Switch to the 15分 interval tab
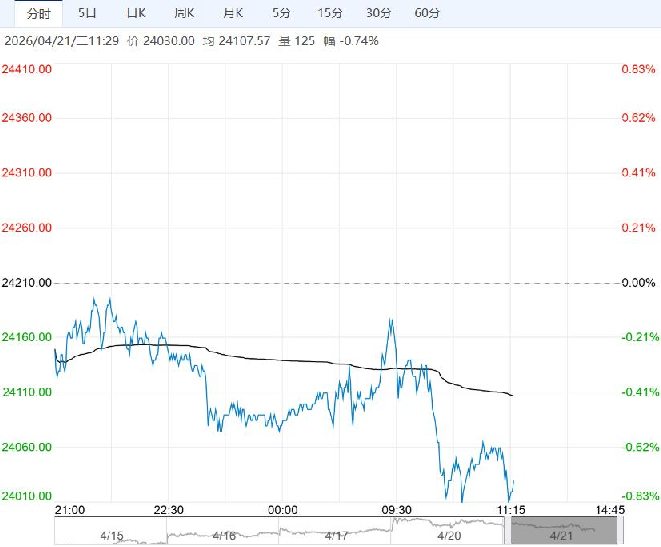The width and height of the screenshot is (661, 547). (x=329, y=13)
